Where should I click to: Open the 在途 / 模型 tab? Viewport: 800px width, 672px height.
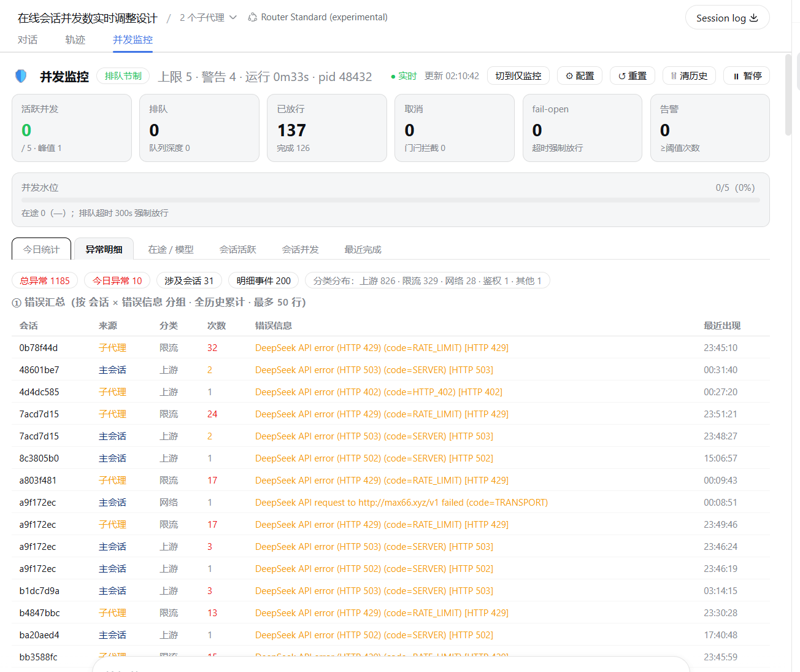pos(171,249)
